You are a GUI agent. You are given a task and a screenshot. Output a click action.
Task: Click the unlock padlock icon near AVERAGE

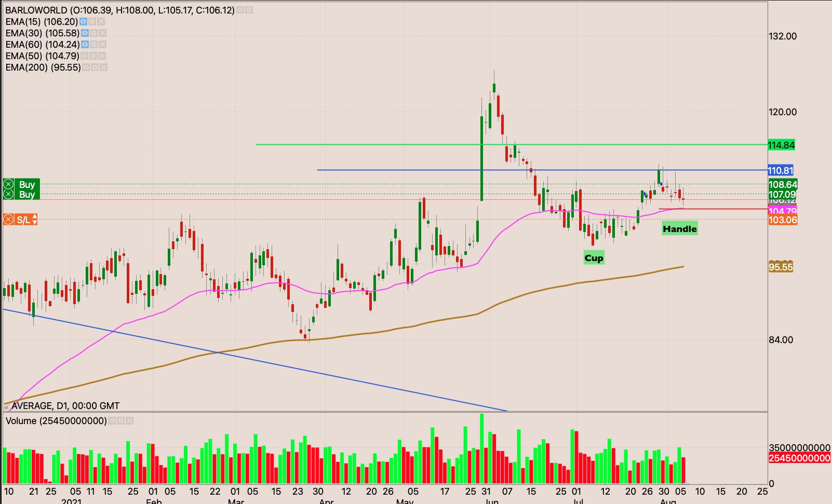(x=6, y=407)
